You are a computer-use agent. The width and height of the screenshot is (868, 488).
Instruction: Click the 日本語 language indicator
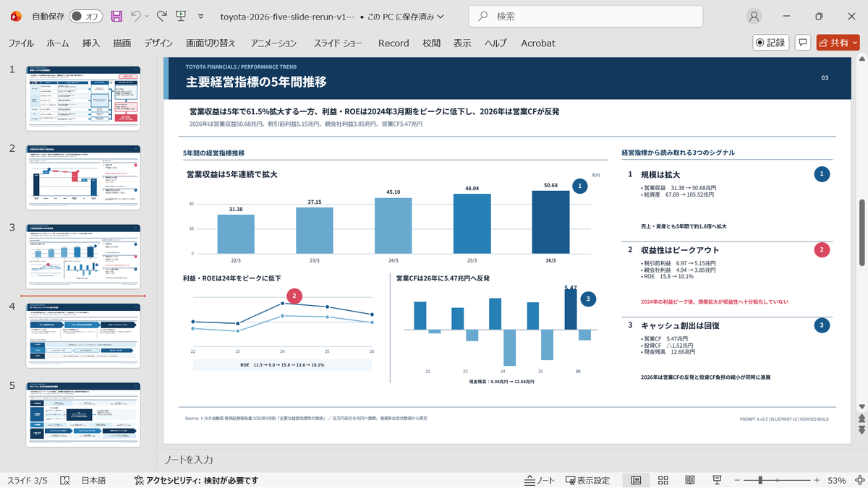pyautogui.click(x=93, y=481)
